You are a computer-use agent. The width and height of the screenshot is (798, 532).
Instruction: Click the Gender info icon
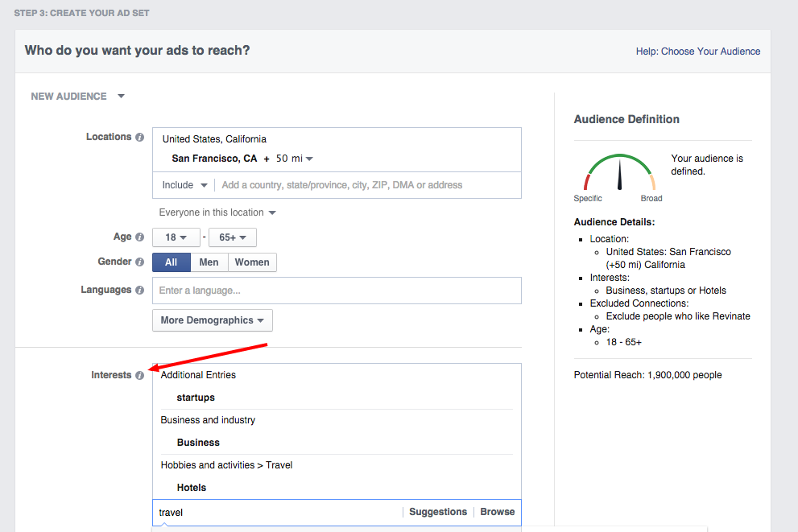(x=139, y=262)
